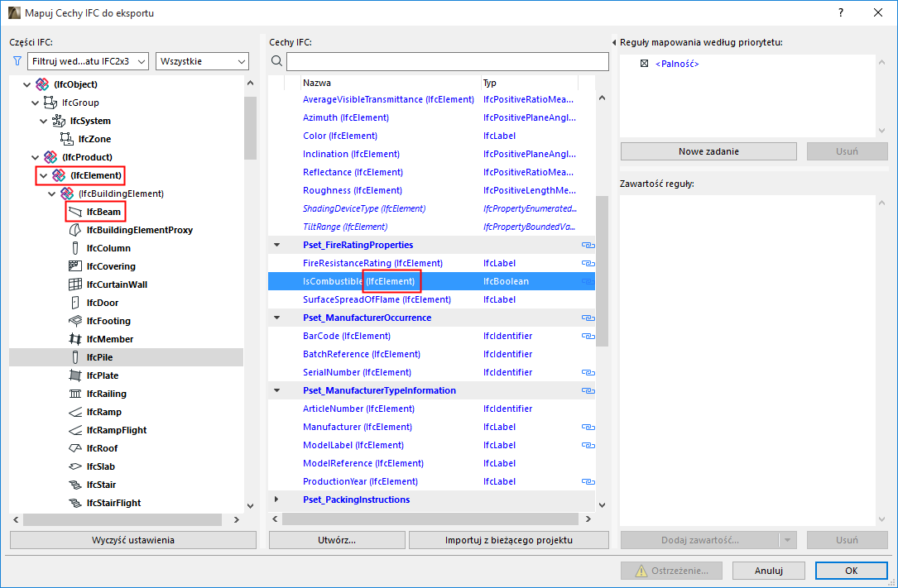898x588 pixels.
Task: Click the Utwórz... button
Action: (337, 540)
